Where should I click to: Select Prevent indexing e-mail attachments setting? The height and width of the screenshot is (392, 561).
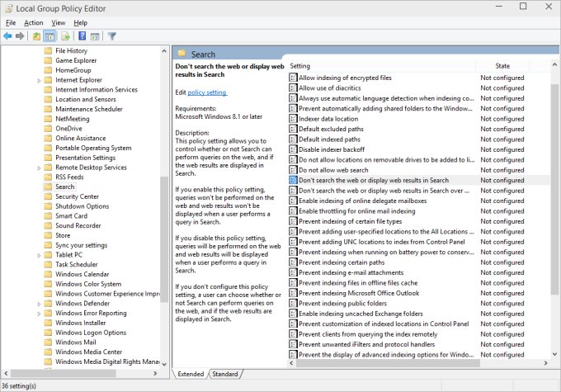(351, 273)
